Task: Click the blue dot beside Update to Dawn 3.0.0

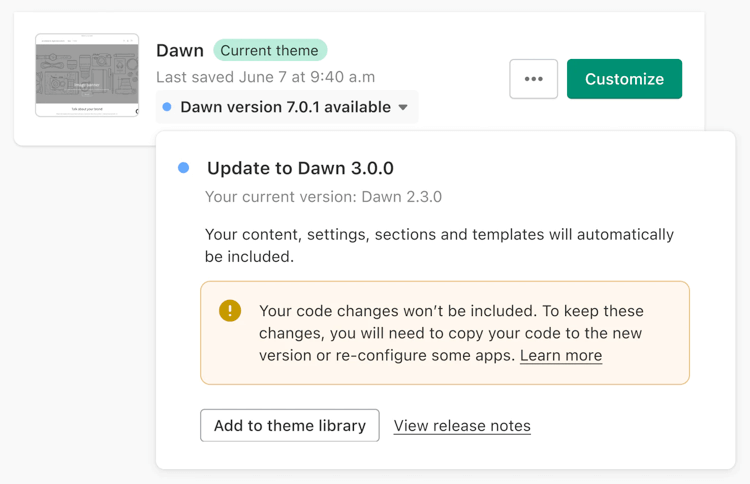Action: coord(183,168)
